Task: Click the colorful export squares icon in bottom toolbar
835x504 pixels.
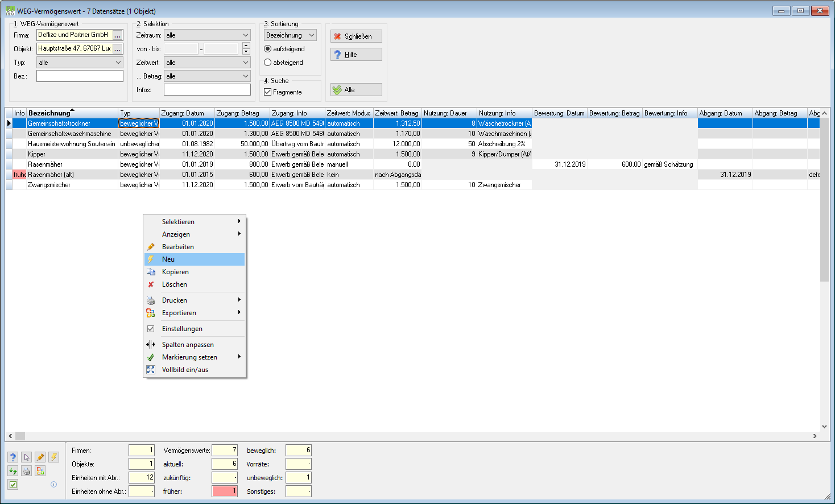Action: 40,471
